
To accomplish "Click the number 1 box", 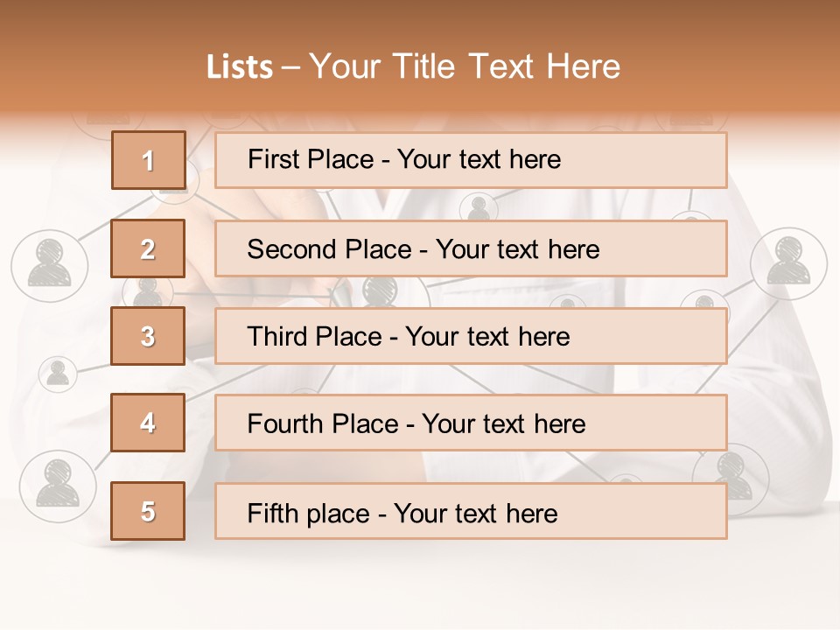I will 148,160.
